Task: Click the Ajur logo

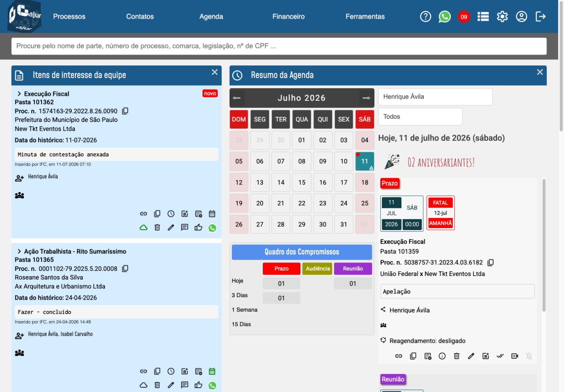Action: [25, 16]
